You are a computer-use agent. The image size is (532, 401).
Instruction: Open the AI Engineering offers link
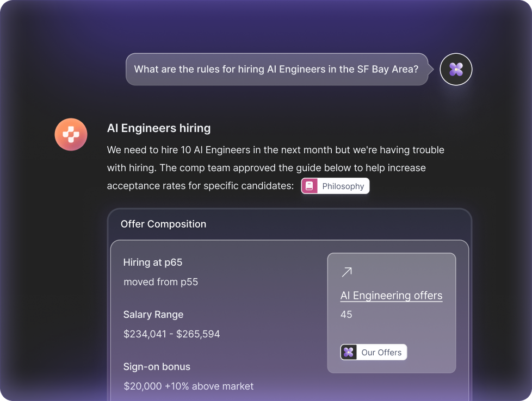pos(391,295)
